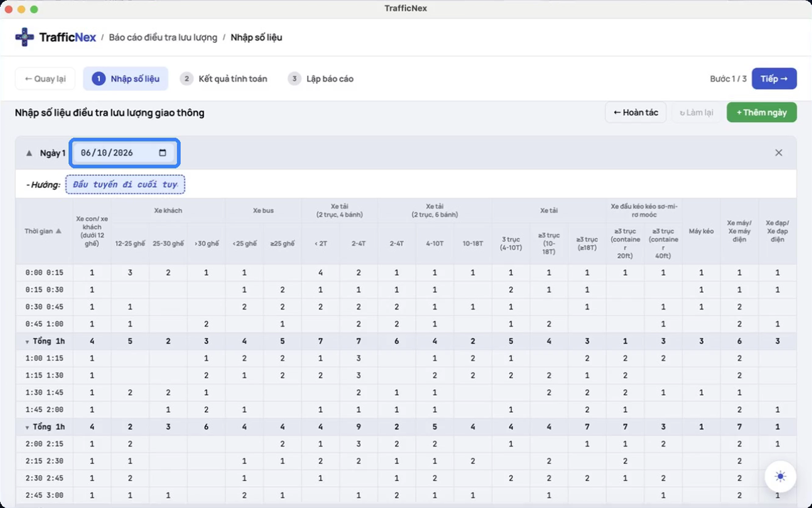This screenshot has height=508, width=812.
Task: Click the < 2T column header
Action: [320, 244]
